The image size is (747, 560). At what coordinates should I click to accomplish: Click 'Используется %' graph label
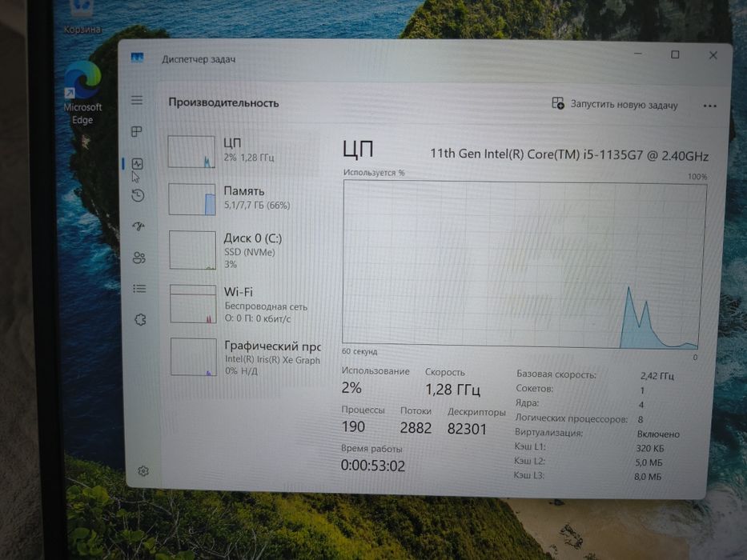pyautogui.click(x=374, y=172)
